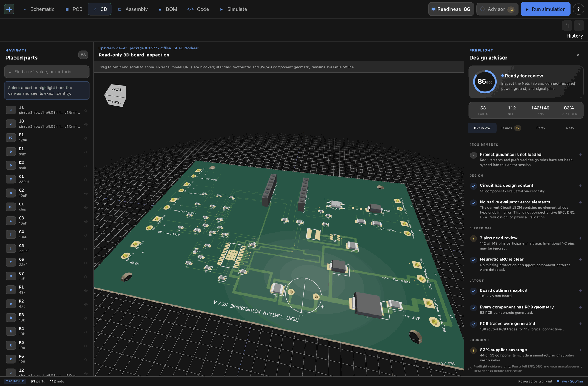Viewport: 588px width, 386px height.
Task: Expand Board outline is explicit item
Action: coord(526,293)
